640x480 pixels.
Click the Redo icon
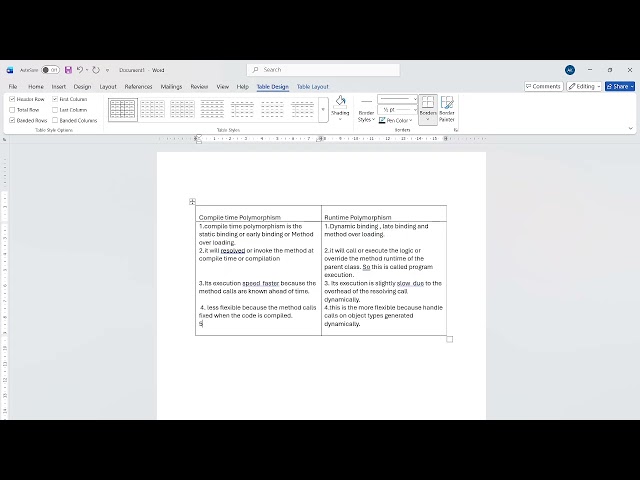click(x=96, y=70)
